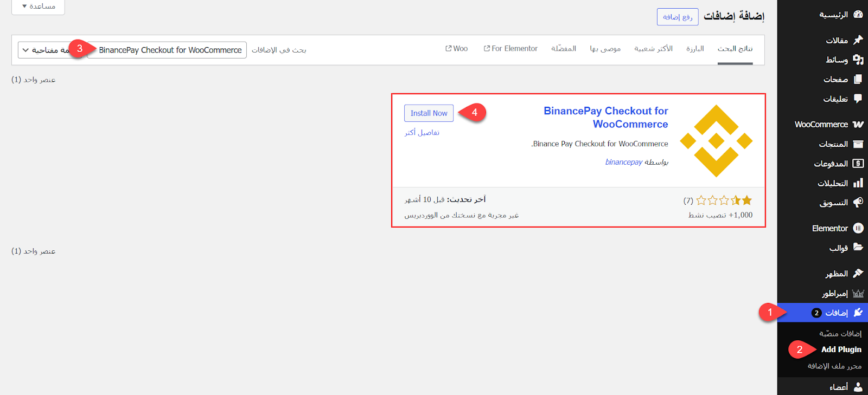Open إضافات منصّبة installed plugins submenu
868x395 pixels.
tap(840, 334)
